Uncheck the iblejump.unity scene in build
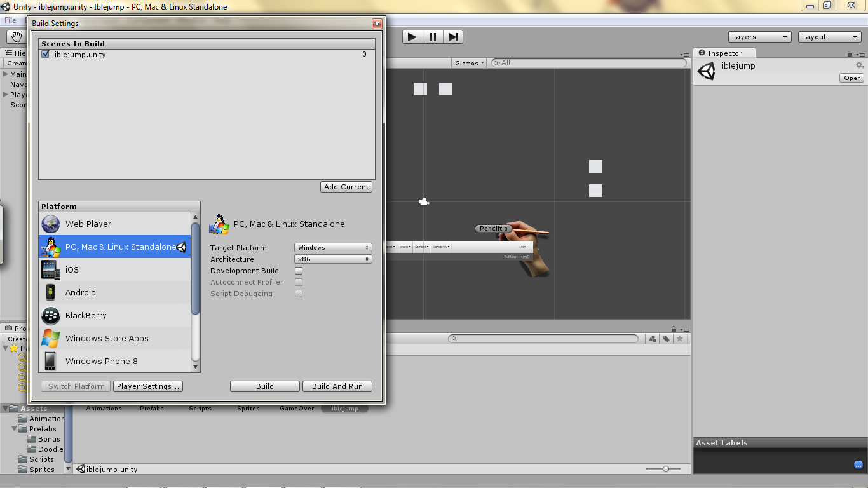Screen dimensions: 868x488 click(45, 55)
